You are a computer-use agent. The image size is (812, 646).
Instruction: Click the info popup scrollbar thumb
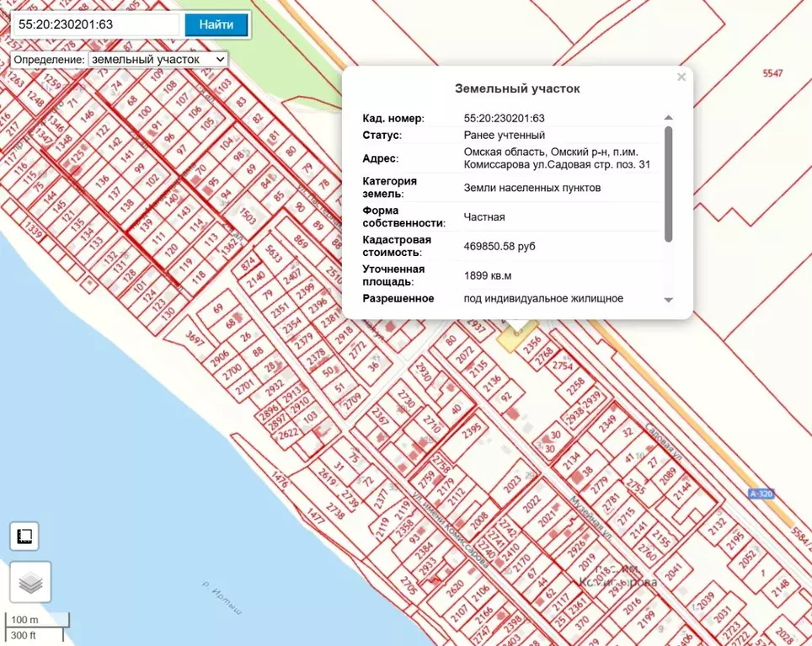tap(669, 184)
